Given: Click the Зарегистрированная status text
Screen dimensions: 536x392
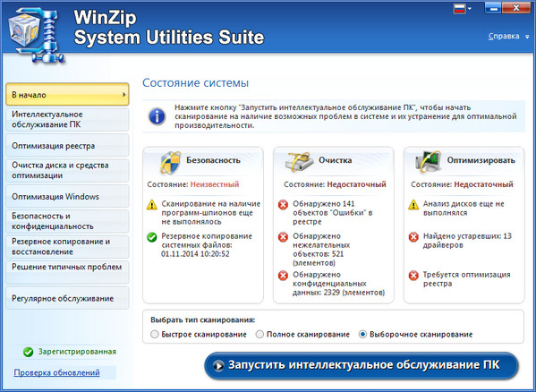Looking at the screenshot, I should [x=77, y=352].
